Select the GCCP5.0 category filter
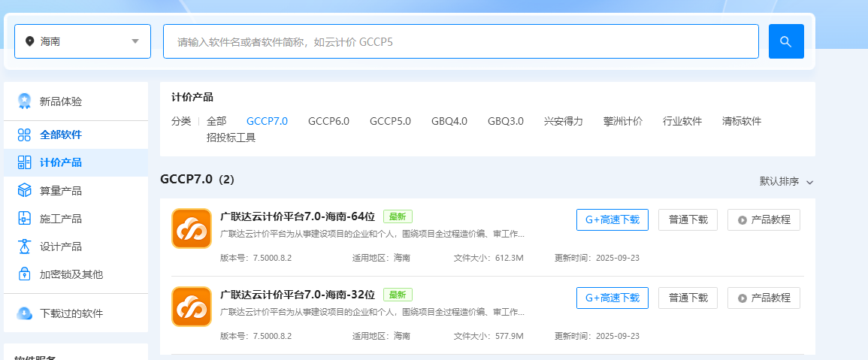This screenshot has height=360, width=868. point(390,121)
